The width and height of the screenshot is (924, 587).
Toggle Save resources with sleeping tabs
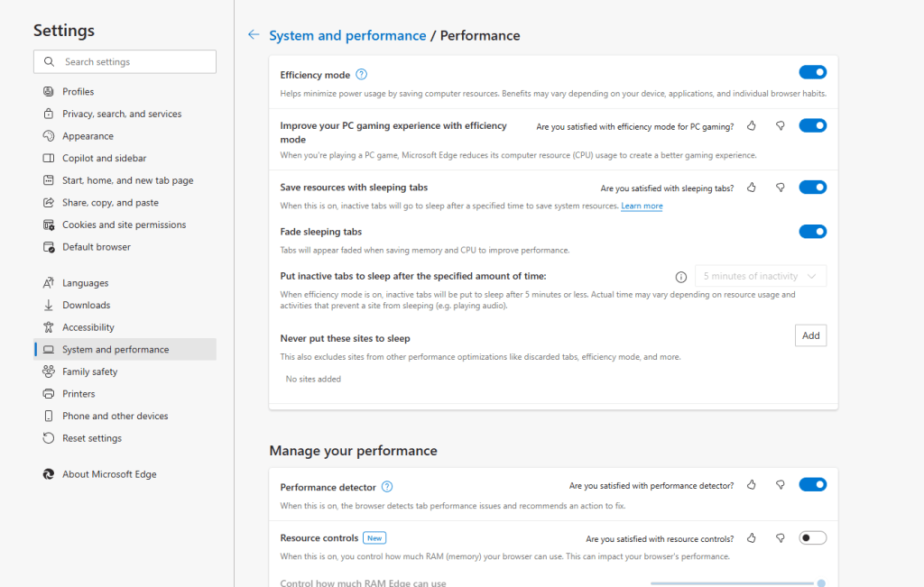(813, 188)
